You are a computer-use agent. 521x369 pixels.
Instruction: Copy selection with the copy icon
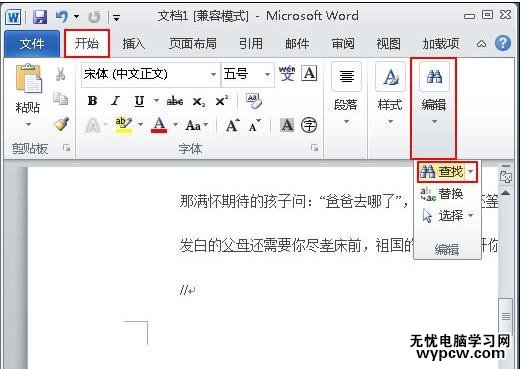tap(60, 99)
